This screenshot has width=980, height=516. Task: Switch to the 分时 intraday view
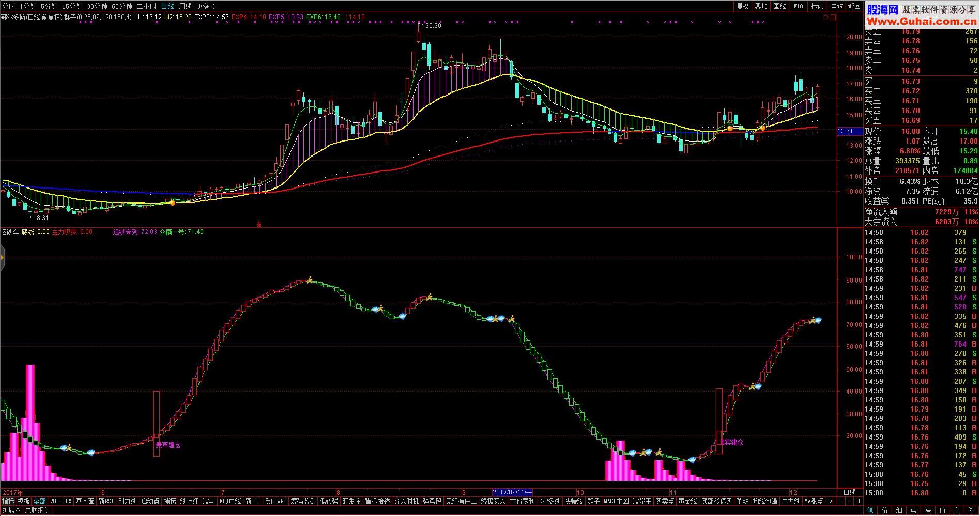coord(9,6)
